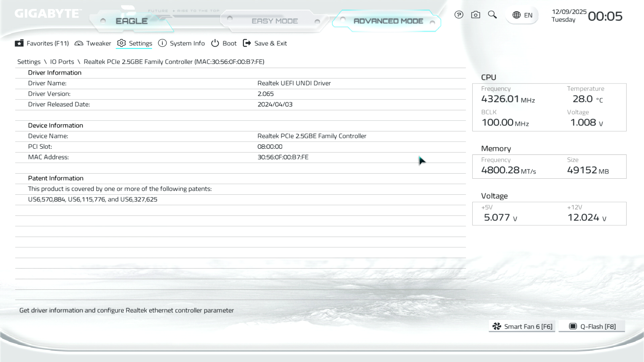Click the search magnifier icon
This screenshot has width=644, height=362.
pyautogui.click(x=492, y=15)
